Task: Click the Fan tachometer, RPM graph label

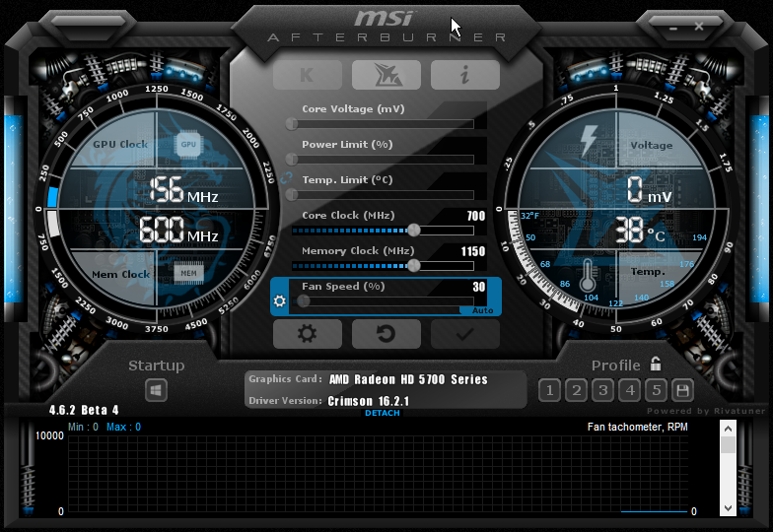Action: click(637, 427)
